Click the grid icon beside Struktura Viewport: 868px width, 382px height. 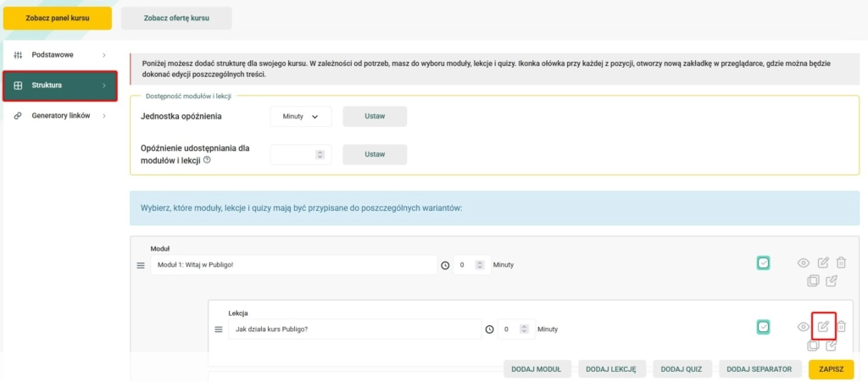pos(18,86)
